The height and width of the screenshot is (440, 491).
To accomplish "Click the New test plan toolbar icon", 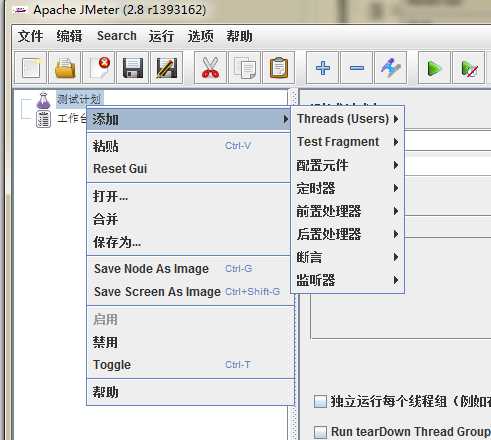I will point(31,68).
